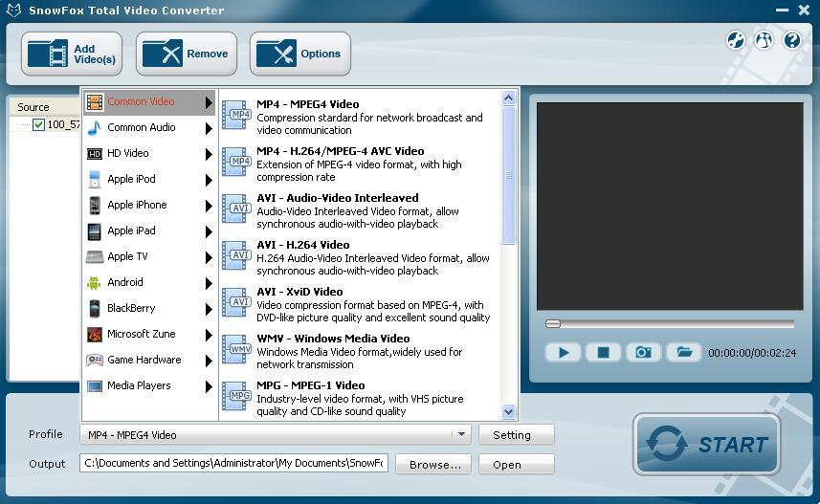This screenshot has height=504, width=820.
Task: Click the AVI XviD format file icon
Action: click(x=236, y=302)
